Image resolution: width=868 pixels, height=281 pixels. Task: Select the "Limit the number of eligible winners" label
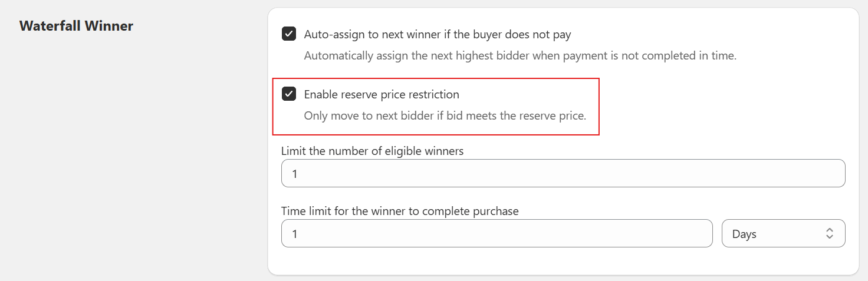[372, 151]
